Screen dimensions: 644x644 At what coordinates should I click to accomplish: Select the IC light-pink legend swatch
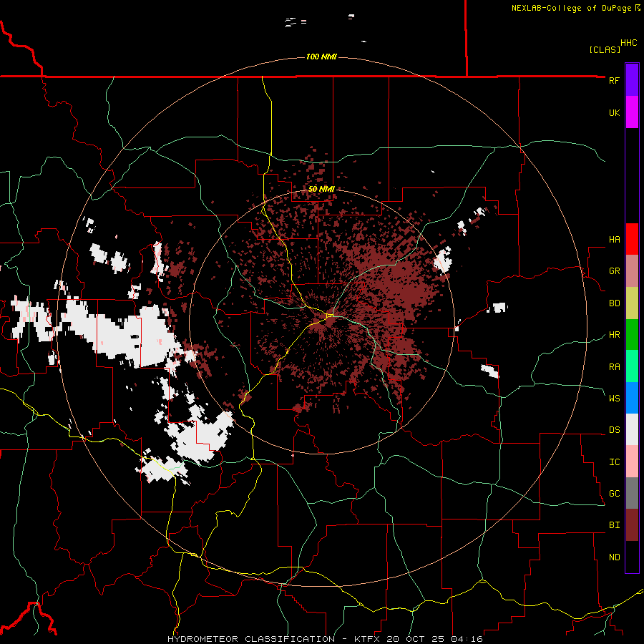tap(632, 462)
